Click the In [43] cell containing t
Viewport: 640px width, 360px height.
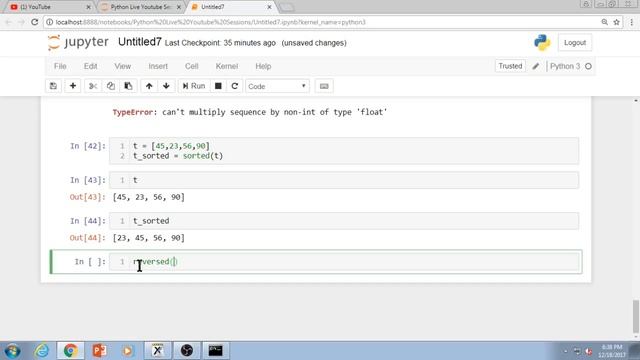[344, 180]
